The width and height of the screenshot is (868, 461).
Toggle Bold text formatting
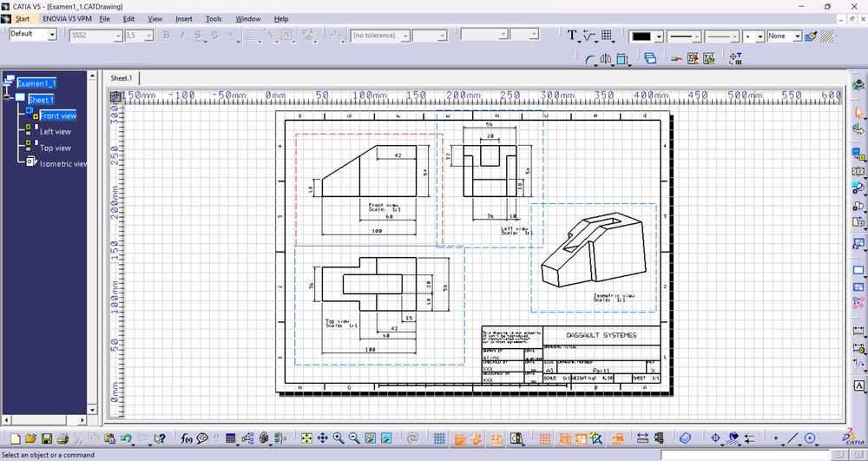click(166, 36)
